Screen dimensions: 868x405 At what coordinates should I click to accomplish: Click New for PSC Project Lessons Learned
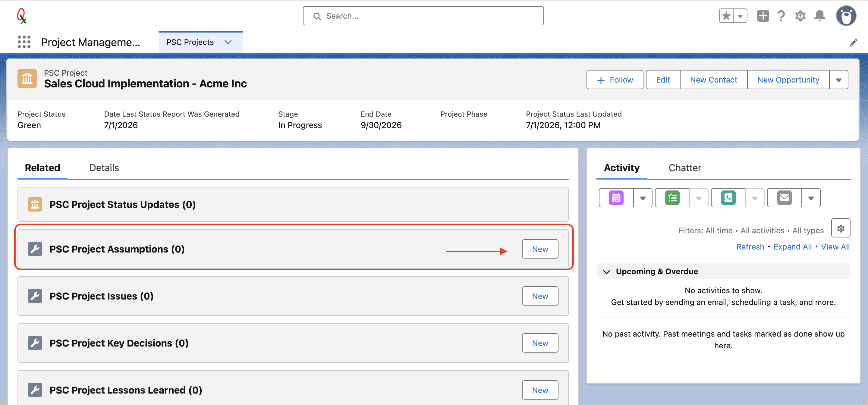[540, 390]
